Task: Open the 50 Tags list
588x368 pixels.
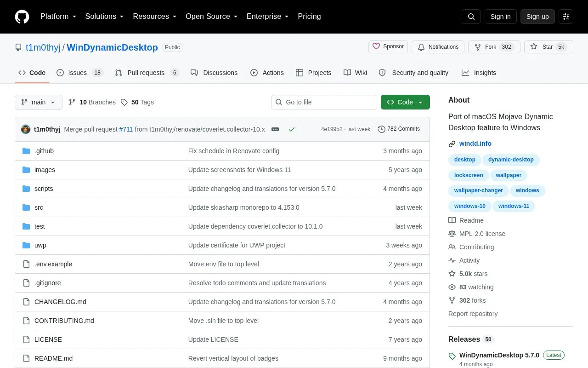Action: [137, 102]
